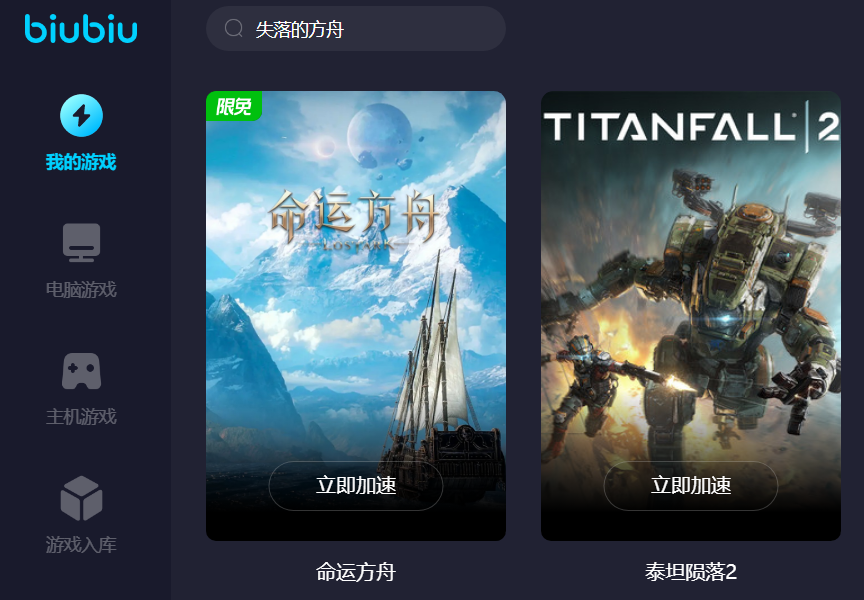
Task: Click the 命运方舟 game title text
Action: click(356, 572)
